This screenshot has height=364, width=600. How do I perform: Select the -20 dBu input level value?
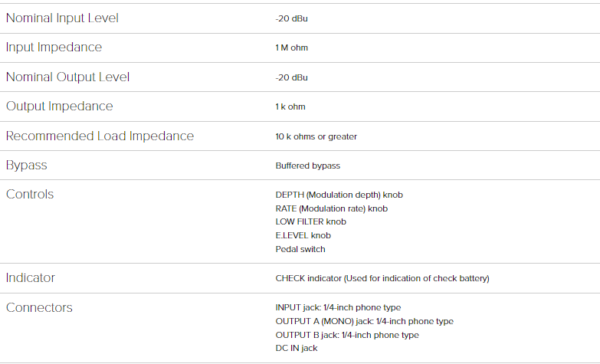click(x=292, y=18)
